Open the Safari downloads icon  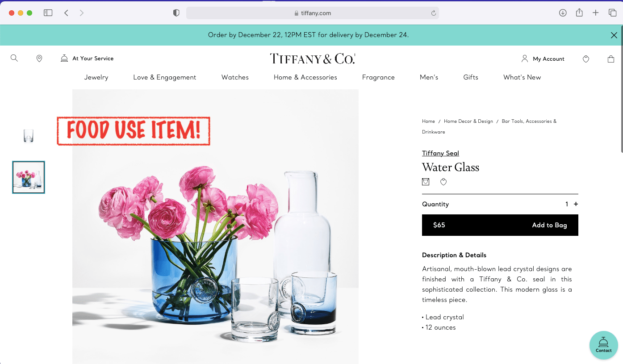tap(563, 13)
